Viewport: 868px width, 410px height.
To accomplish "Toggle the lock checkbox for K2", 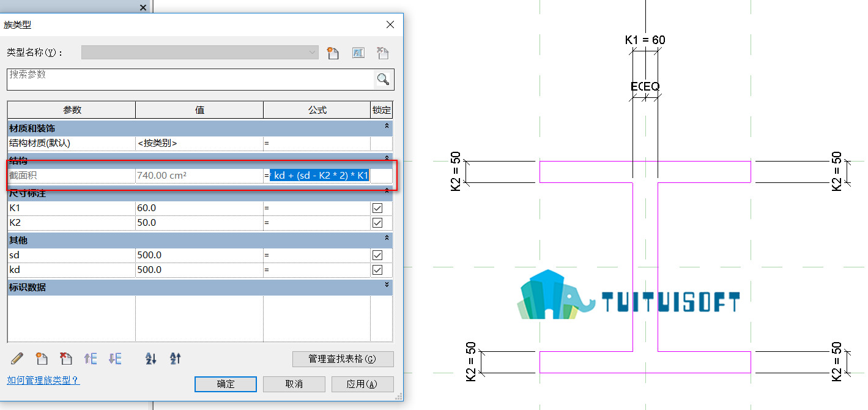I will click(377, 223).
